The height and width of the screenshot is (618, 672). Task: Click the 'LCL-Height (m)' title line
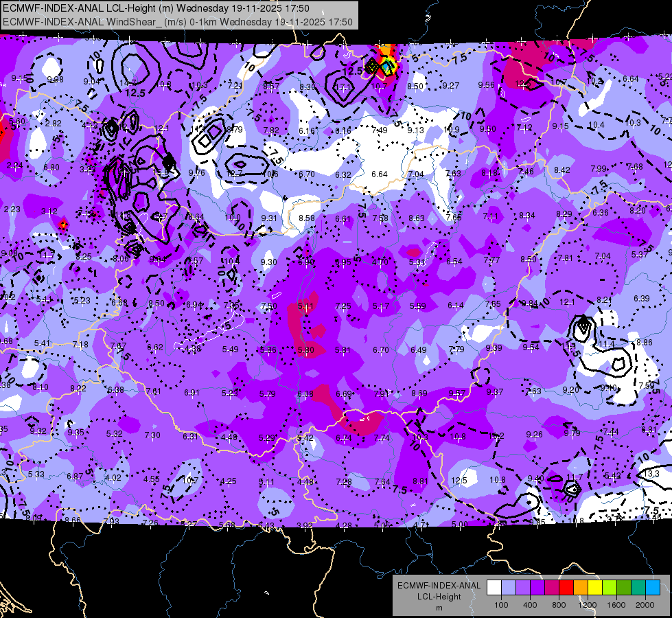(156, 8)
